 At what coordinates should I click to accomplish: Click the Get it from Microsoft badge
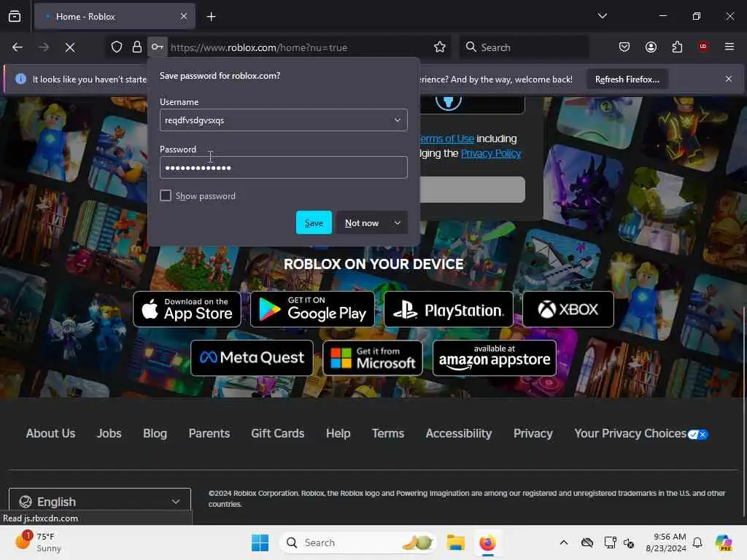(x=373, y=357)
